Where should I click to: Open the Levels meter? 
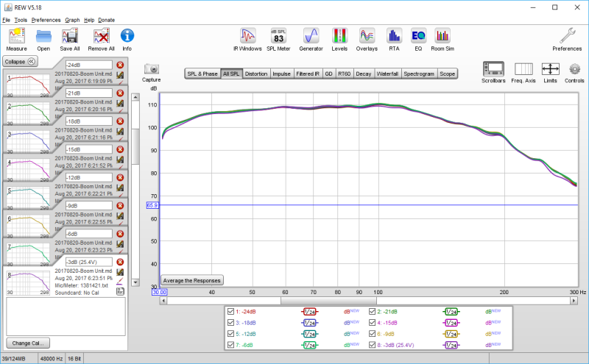339,40
